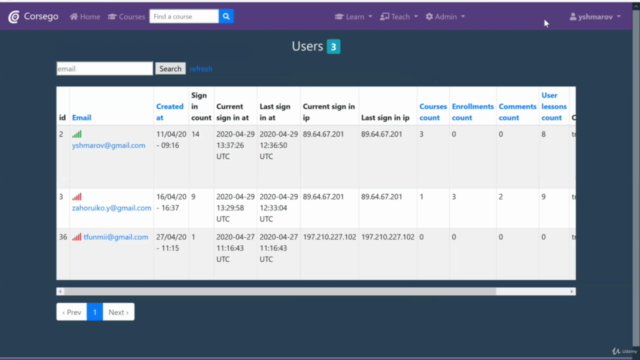Click green signal icon beside yshmarov@gmail.com
The image size is (640, 360).
(x=77, y=134)
